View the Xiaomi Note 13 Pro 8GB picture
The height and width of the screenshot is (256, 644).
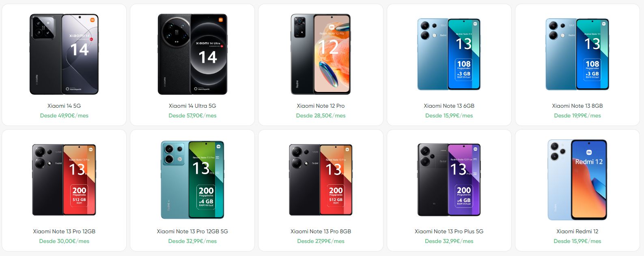coord(321,180)
